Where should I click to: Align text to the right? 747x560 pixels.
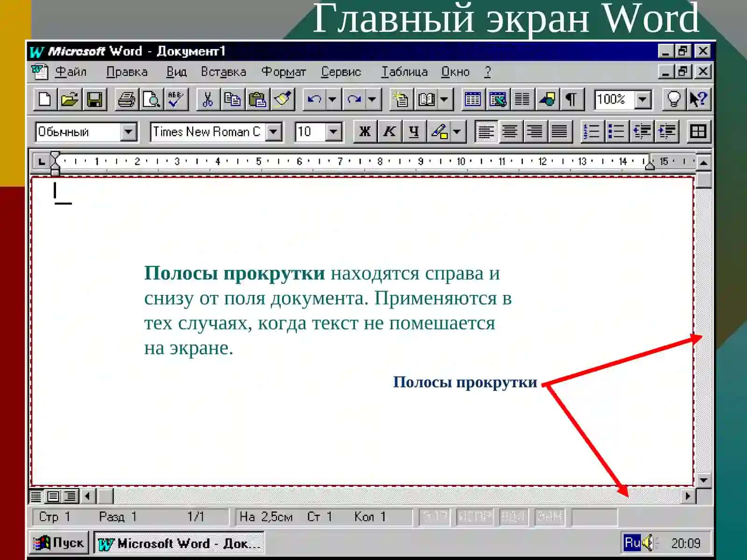point(535,132)
